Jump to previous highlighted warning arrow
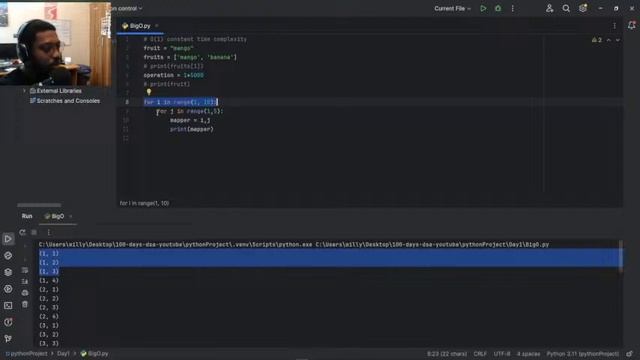This screenshot has height=360, width=640. pyautogui.click(x=609, y=40)
